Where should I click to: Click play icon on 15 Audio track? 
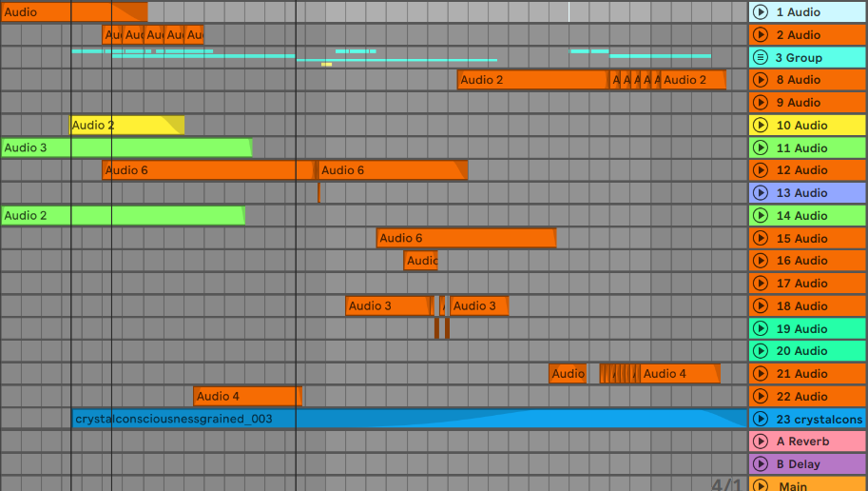tap(761, 238)
